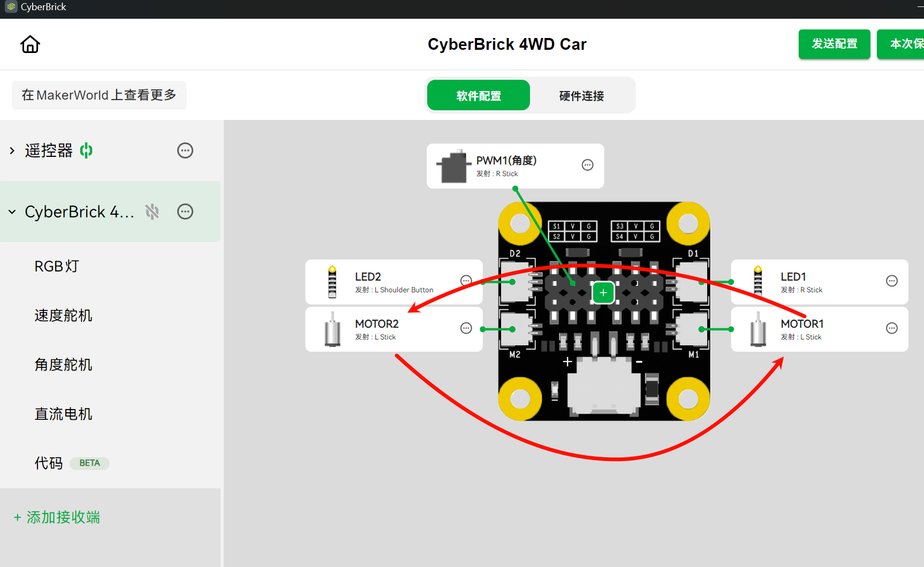Screen dimensions: 924x567
Task: Open LED2 options menu
Action: coord(466,281)
